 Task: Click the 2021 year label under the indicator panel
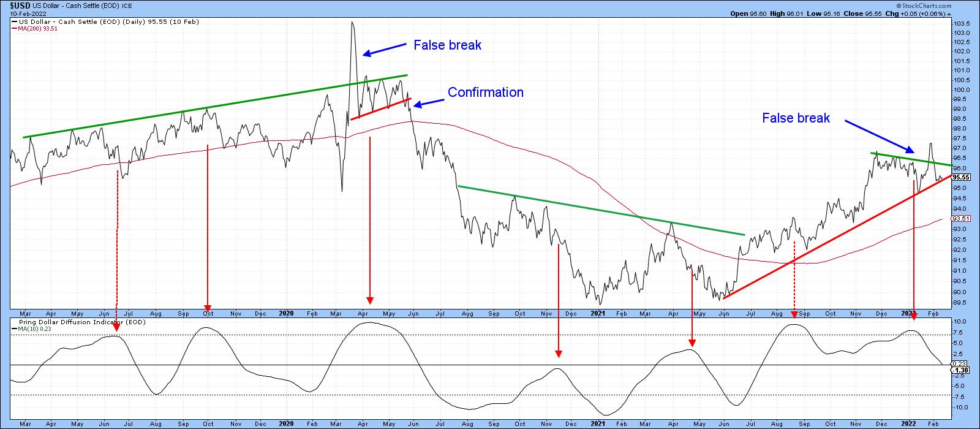tap(598, 423)
